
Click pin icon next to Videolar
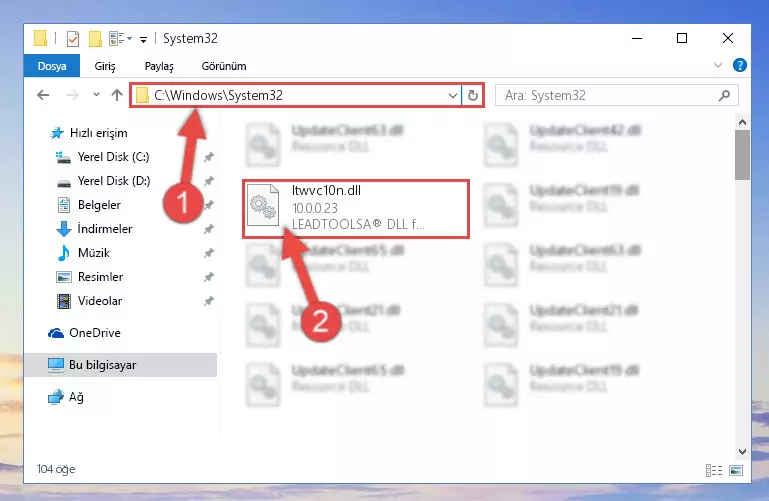click(x=208, y=301)
